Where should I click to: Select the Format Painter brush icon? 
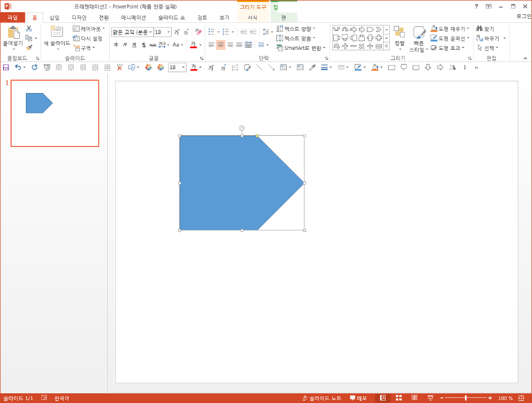pos(29,48)
